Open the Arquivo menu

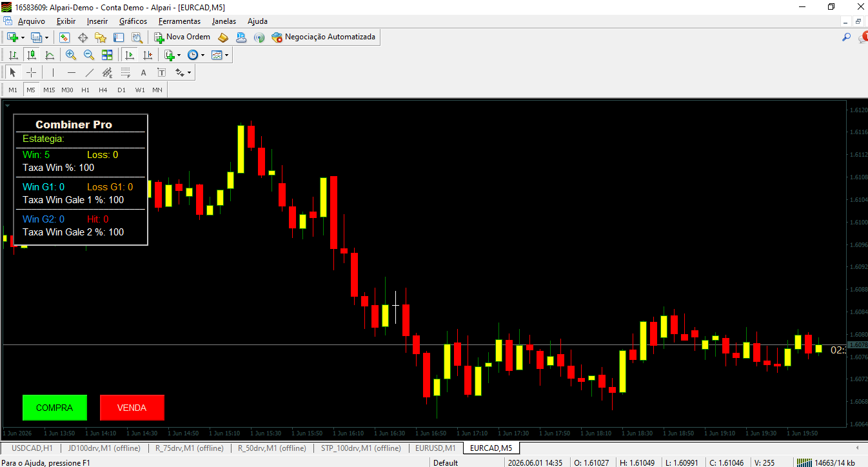(31, 21)
